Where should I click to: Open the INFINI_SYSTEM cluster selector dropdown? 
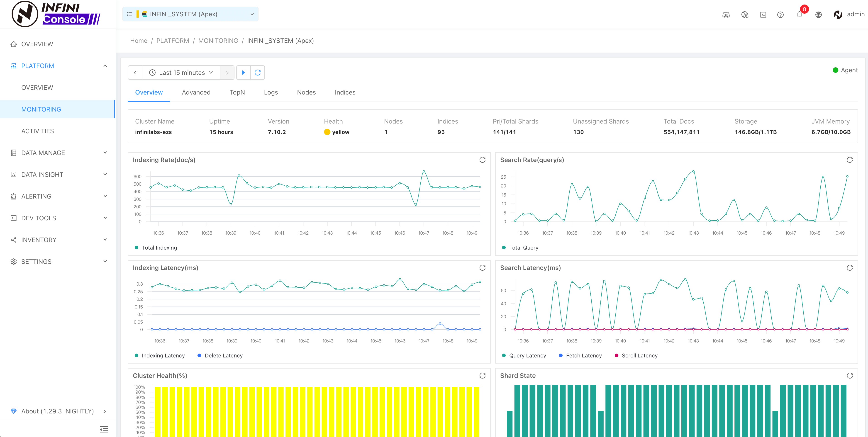(190, 14)
